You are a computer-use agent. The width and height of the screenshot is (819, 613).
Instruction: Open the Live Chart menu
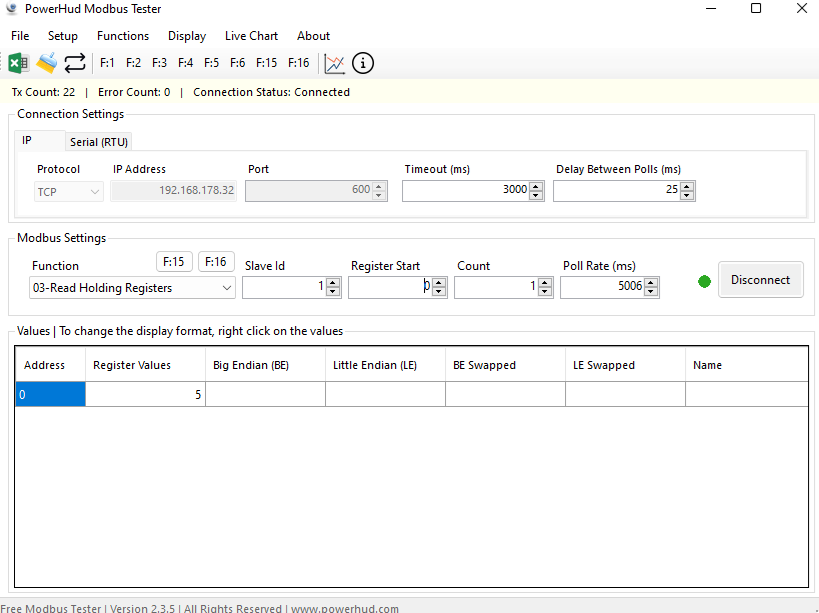(251, 36)
